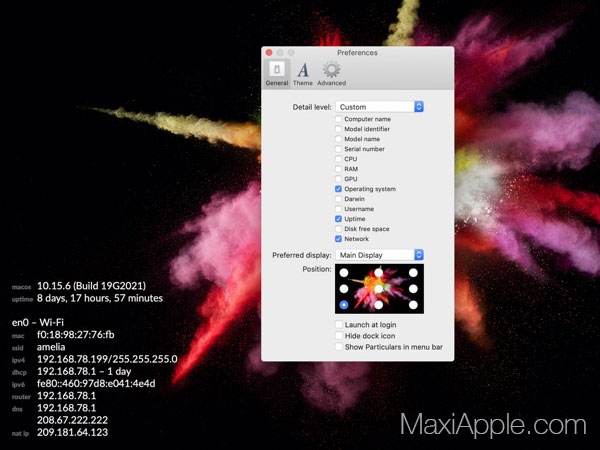The height and width of the screenshot is (450, 600).
Task: Select the bottom-left position radio button
Action: 344,305
